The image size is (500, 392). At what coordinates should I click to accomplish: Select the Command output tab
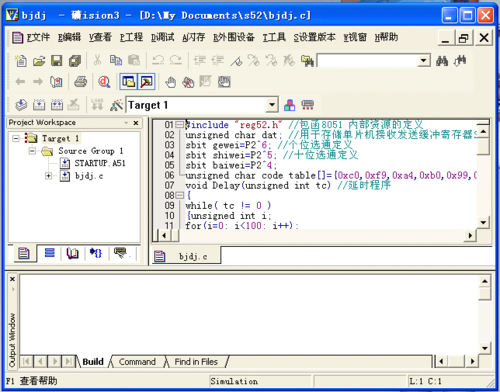pyautogui.click(x=137, y=362)
